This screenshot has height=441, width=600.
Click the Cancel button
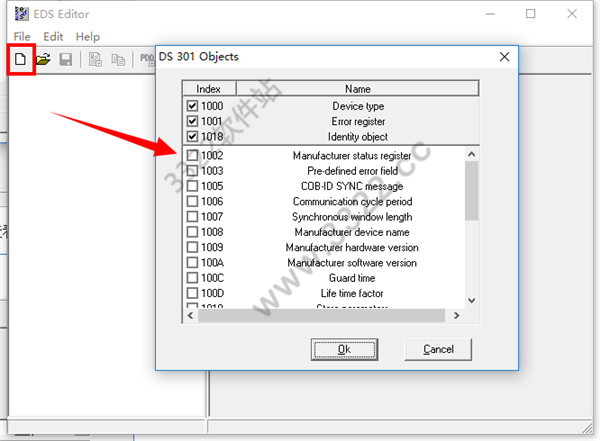pos(438,349)
